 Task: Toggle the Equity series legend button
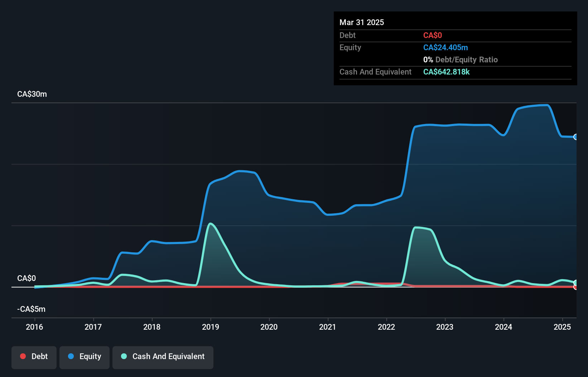click(85, 357)
